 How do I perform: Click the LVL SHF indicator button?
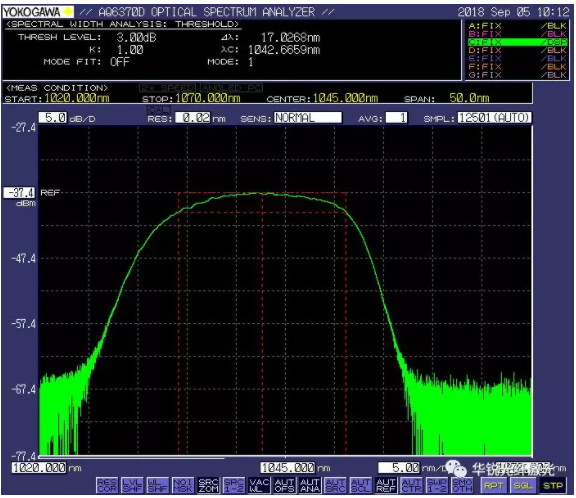tap(132, 485)
